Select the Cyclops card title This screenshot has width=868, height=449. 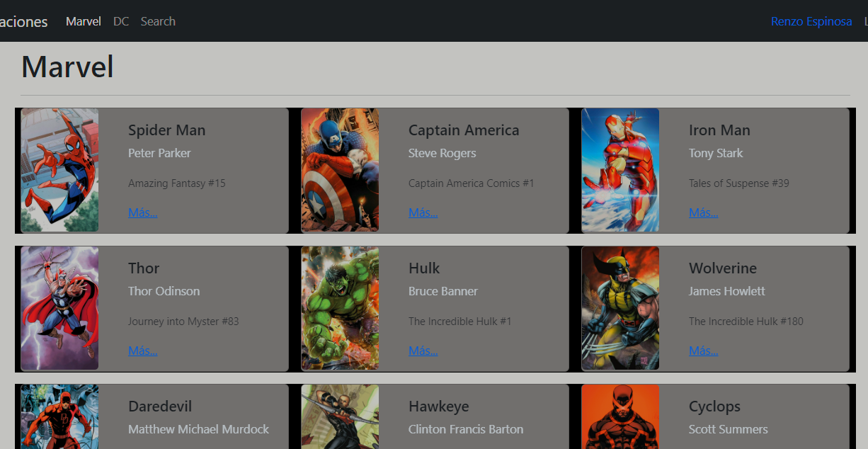[714, 407]
